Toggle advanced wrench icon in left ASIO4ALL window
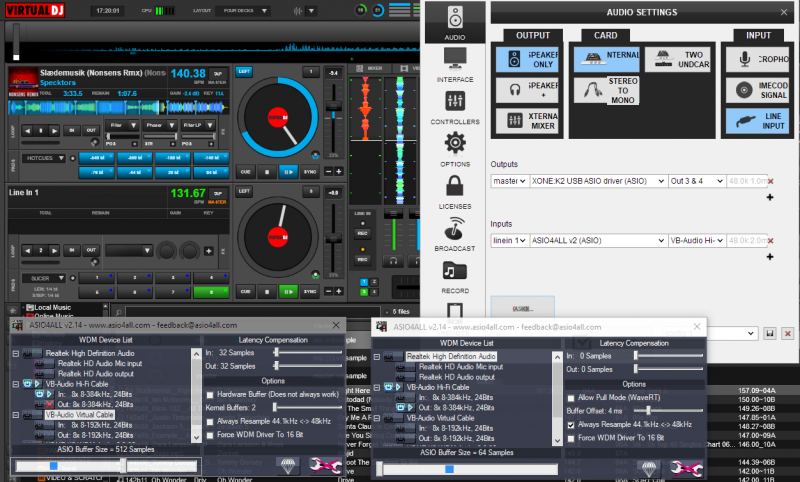800x482 pixels. click(x=325, y=465)
